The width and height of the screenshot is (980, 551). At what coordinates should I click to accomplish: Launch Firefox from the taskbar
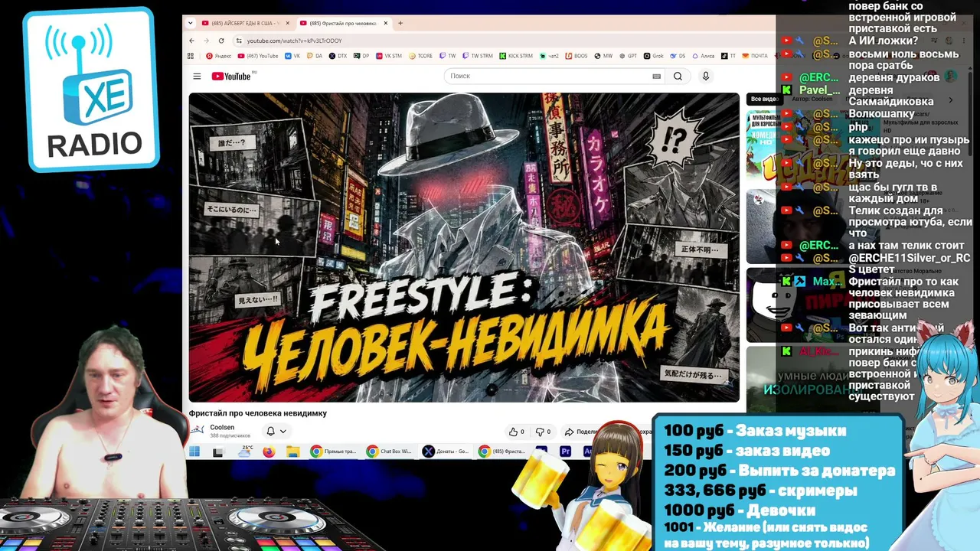point(269,452)
